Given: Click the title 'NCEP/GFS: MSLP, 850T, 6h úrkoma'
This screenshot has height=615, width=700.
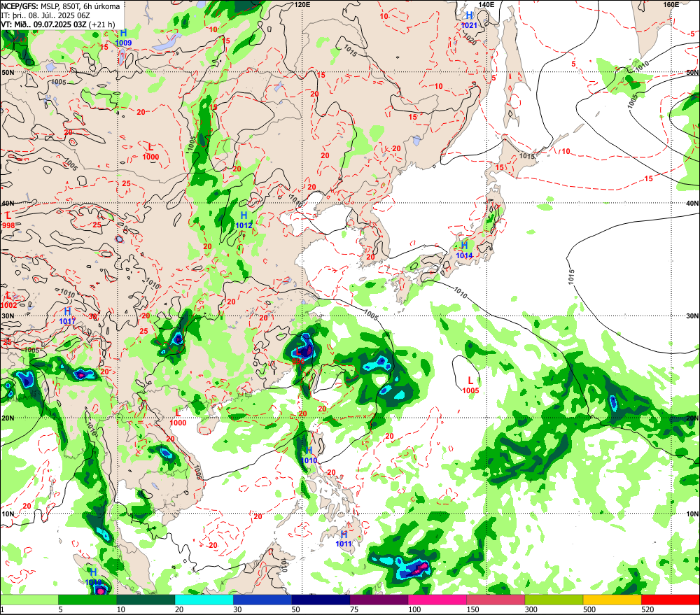Looking at the screenshot, I should point(60,6).
